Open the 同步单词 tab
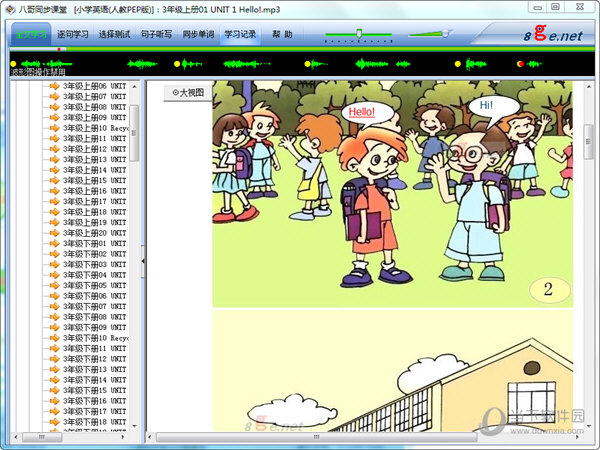Image resolution: width=600 pixels, height=450 pixels. coord(198,34)
